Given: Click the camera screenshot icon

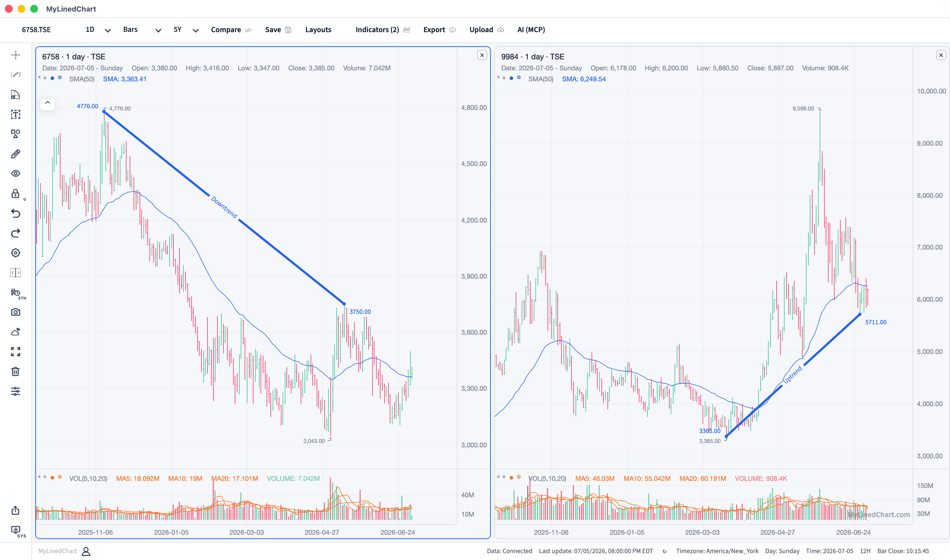Looking at the screenshot, I should (15, 312).
